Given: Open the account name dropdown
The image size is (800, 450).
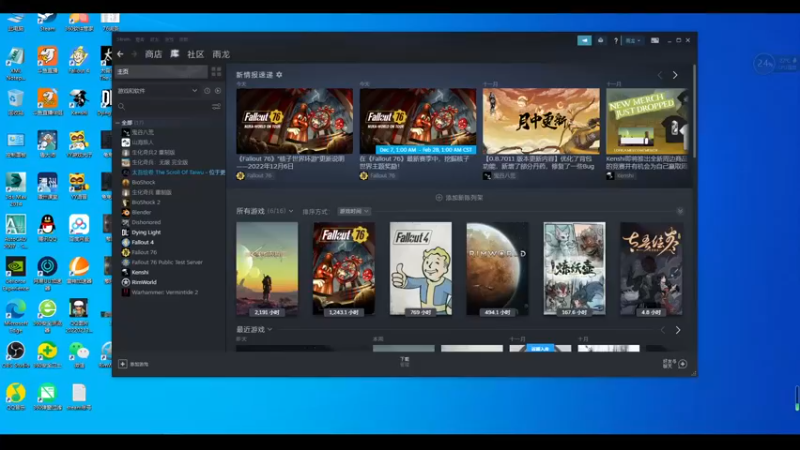Looking at the screenshot, I should click(x=633, y=40).
